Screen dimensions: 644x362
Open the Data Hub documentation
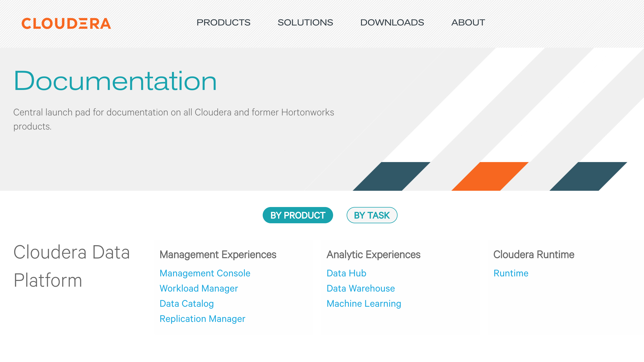tap(346, 273)
